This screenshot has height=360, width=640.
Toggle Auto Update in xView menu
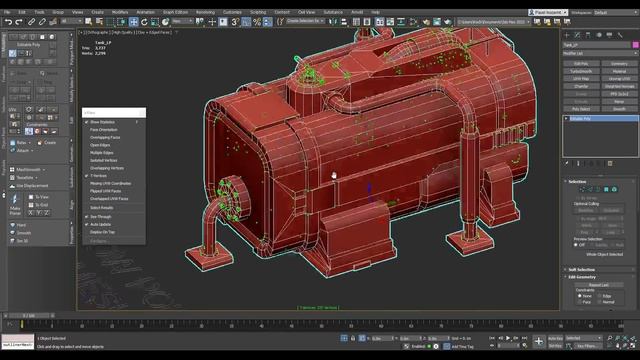pos(100,224)
